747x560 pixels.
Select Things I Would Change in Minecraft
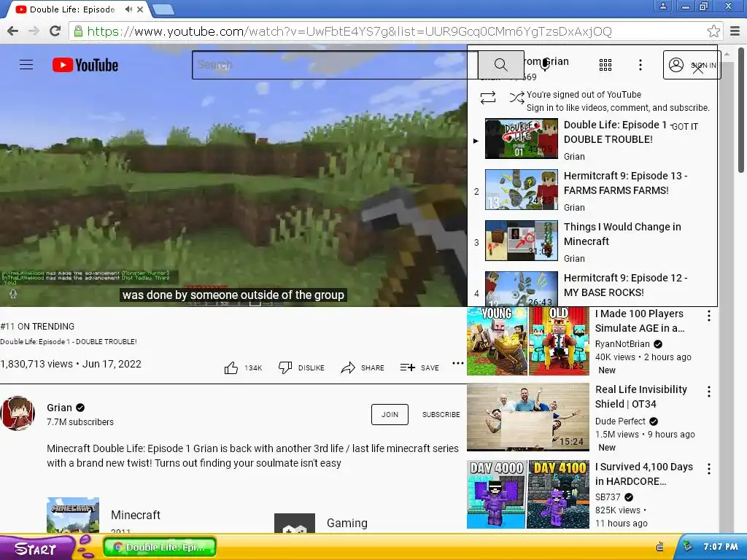pos(622,234)
